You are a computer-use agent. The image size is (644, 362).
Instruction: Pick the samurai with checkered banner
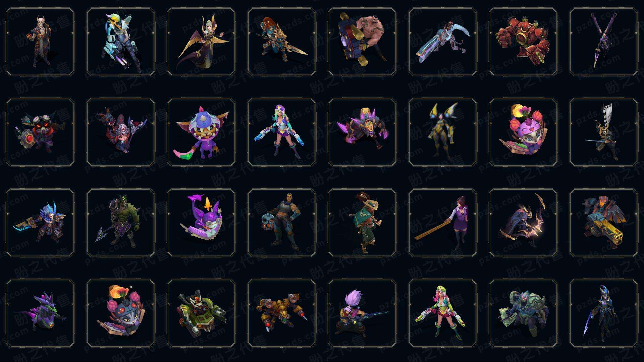pyautogui.click(x=604, y=132)
